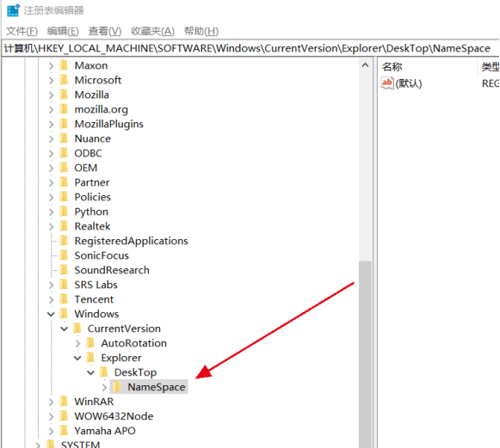This screenshot has width=500, height=448.
Task: Click the WinRAR key folder icon
Action: click(64, 402)
